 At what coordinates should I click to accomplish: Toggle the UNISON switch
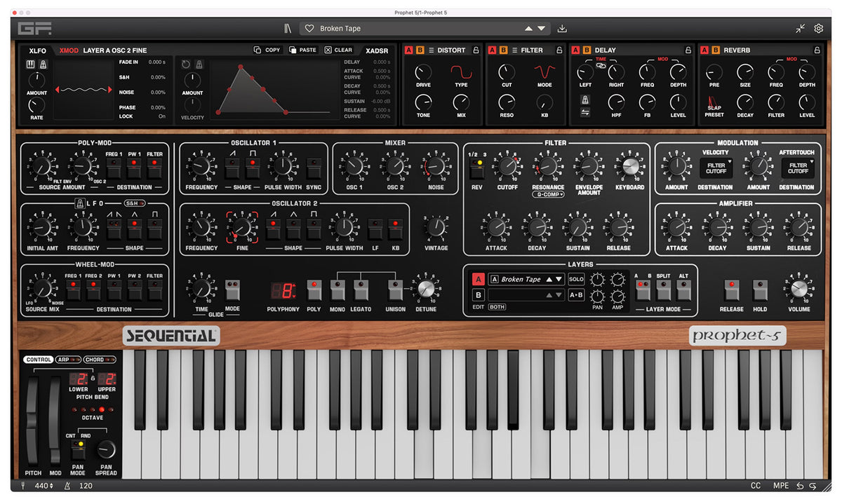click(x=395, y=290)
